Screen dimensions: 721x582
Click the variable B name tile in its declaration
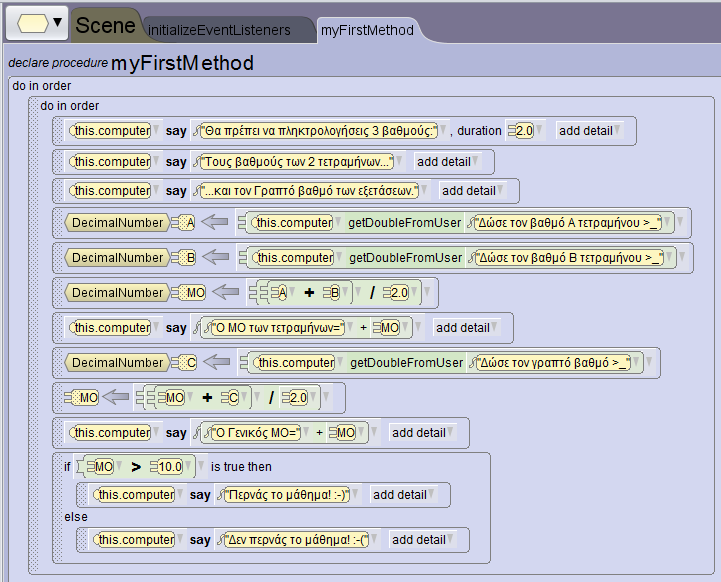point(184,258)
